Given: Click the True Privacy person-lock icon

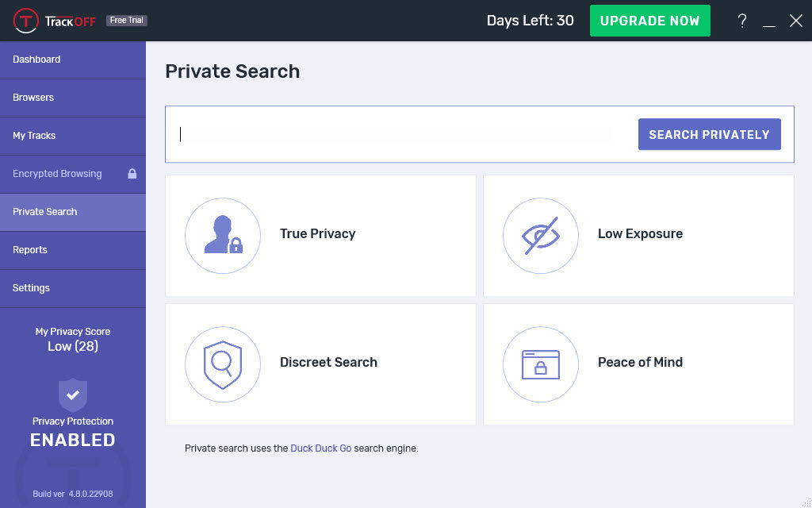Looking at the screenshot, I should [223, 235].
